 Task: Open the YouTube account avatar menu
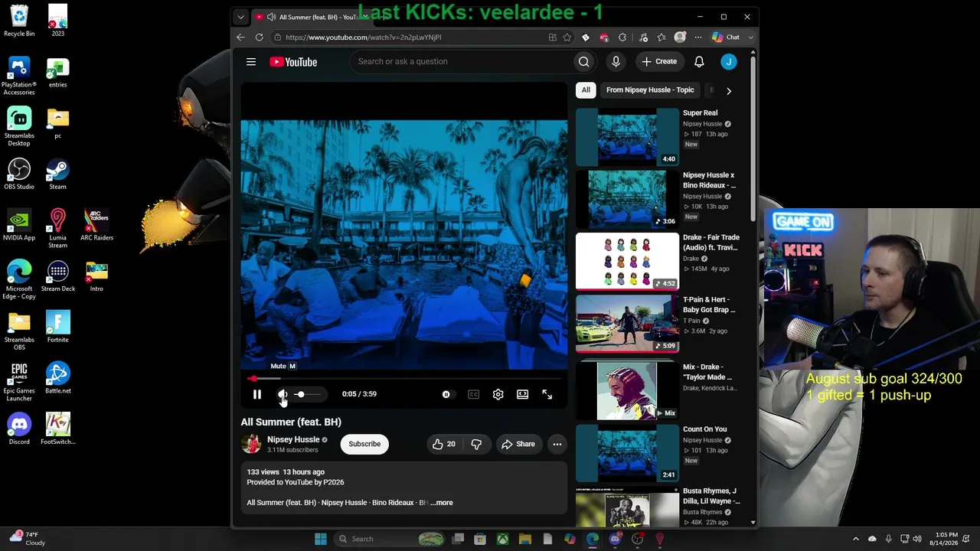point(729,61)
